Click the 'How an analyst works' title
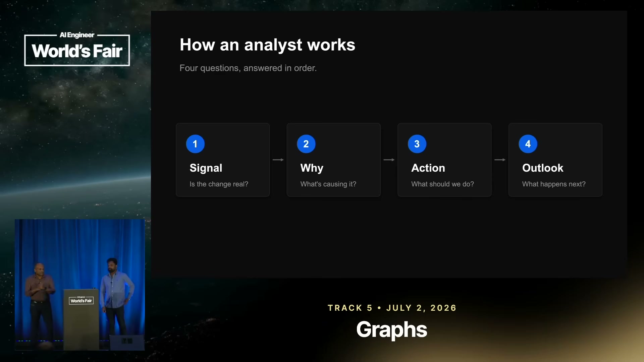The image size is (644, 362). 267,45
